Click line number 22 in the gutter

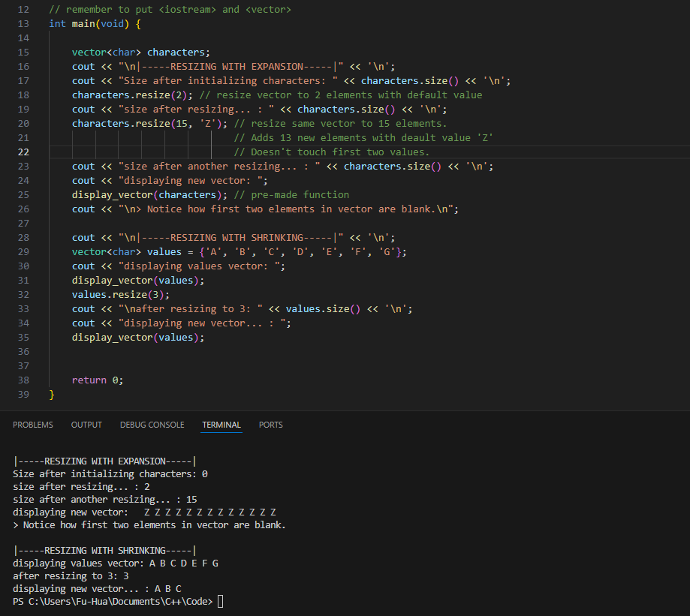click(x=23, y=152)
